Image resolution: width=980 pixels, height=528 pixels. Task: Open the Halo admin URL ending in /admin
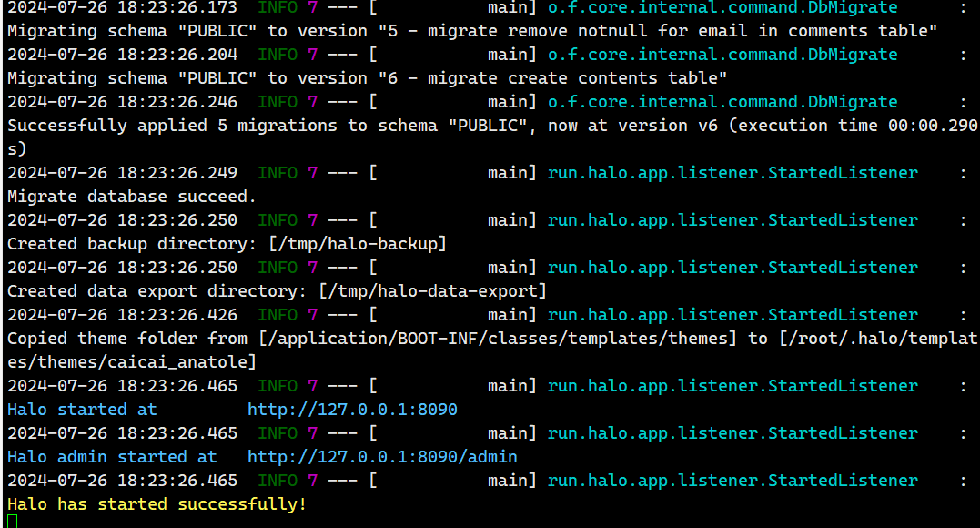[382, 457]
